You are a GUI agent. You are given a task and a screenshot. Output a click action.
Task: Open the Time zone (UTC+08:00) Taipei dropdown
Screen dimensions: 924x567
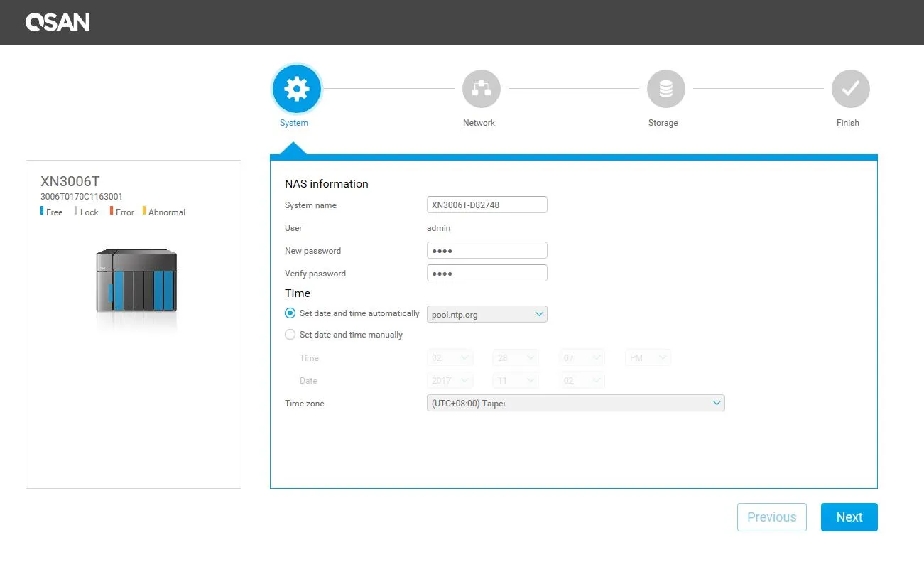(x=576, y=404)
